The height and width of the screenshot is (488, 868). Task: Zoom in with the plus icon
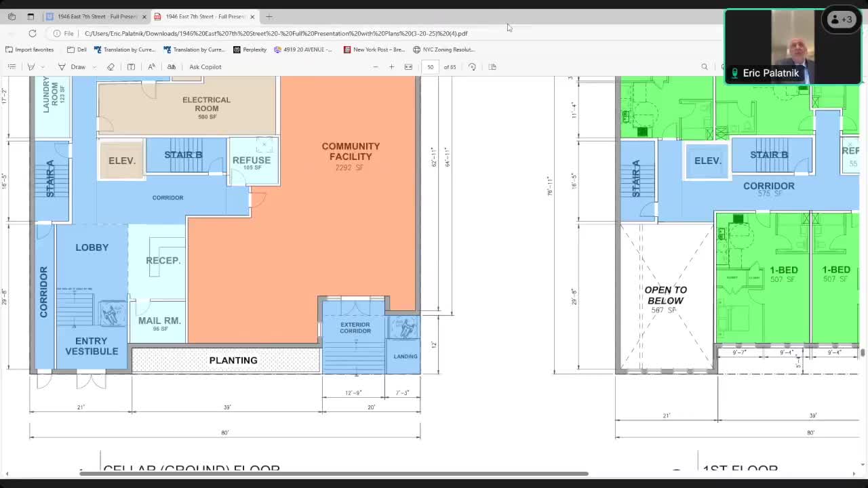click(x=391, y=66)
